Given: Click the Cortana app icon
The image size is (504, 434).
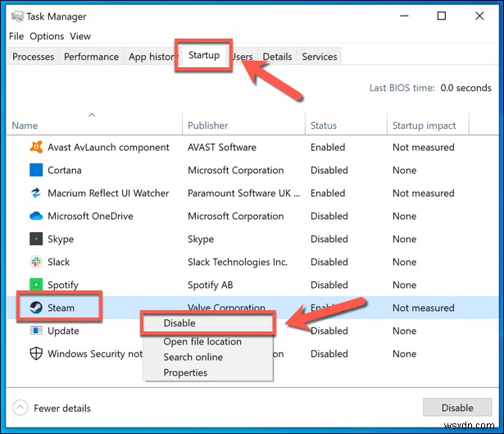Looking at the screenshot, I should [x=36, y=171].
